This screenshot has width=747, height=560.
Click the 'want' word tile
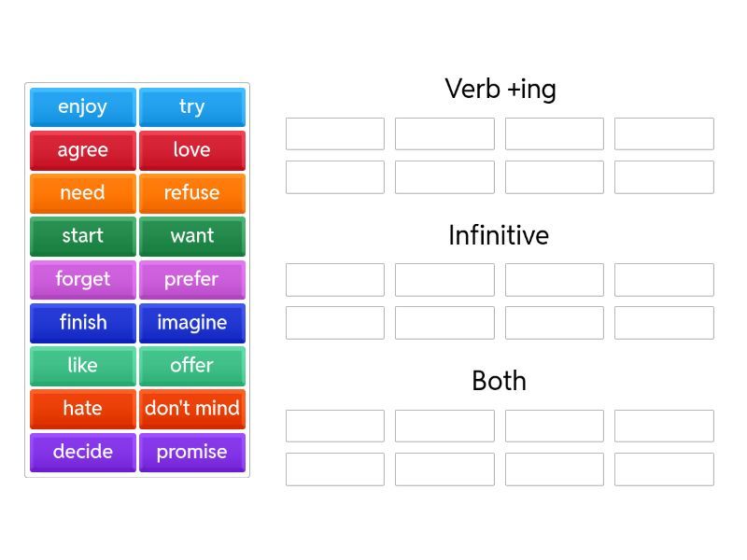pos(191,236)
